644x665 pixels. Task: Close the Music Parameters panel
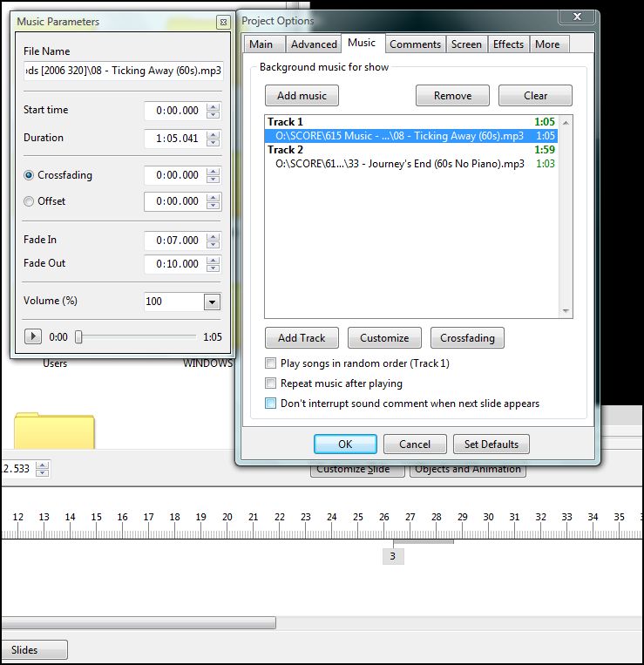point(223,22)
